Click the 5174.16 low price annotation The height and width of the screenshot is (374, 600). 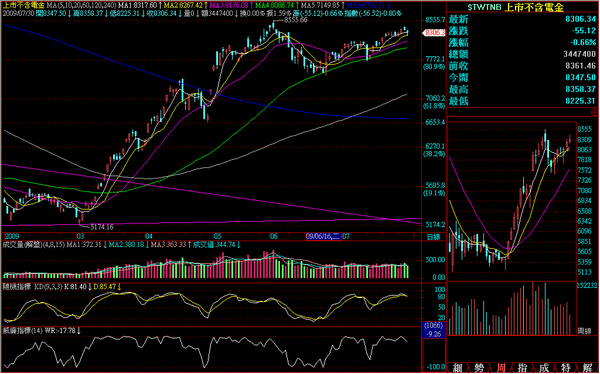[x=102, y=227]
